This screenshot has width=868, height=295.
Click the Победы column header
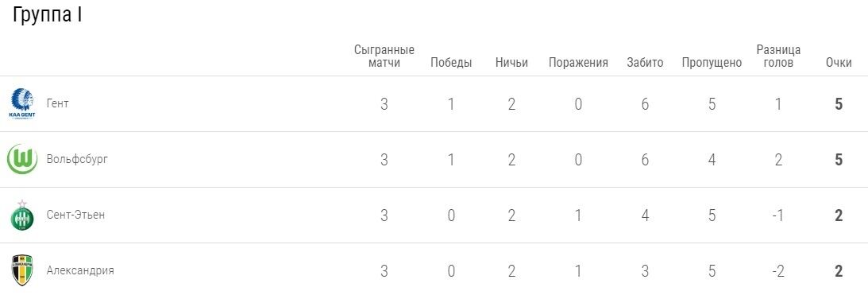pos(451,63)
